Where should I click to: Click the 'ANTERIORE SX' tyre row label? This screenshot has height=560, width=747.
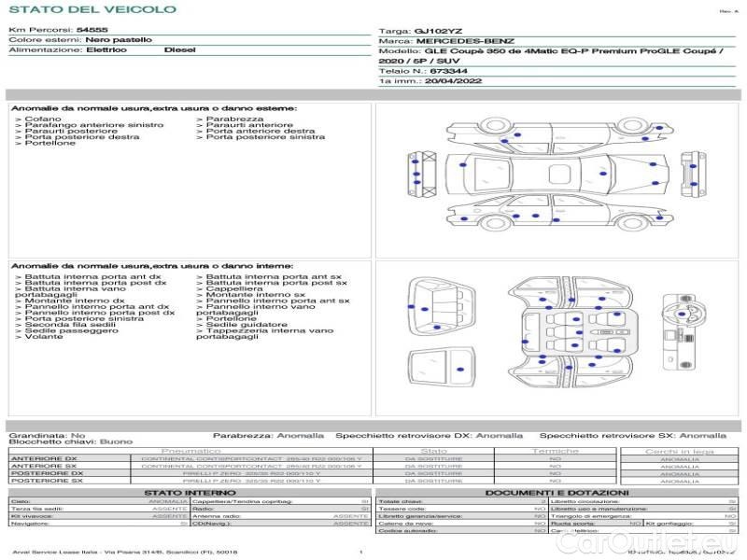(44, 466)
